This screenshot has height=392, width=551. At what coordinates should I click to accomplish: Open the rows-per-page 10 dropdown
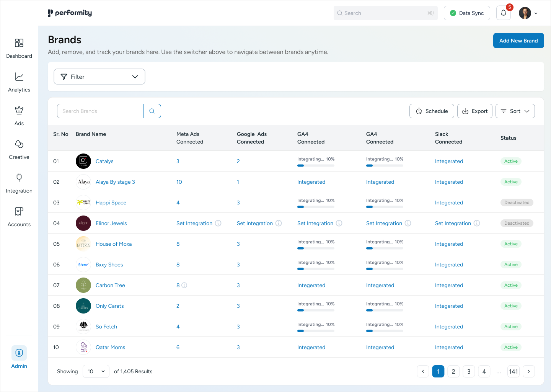click(x=96, y=371)
